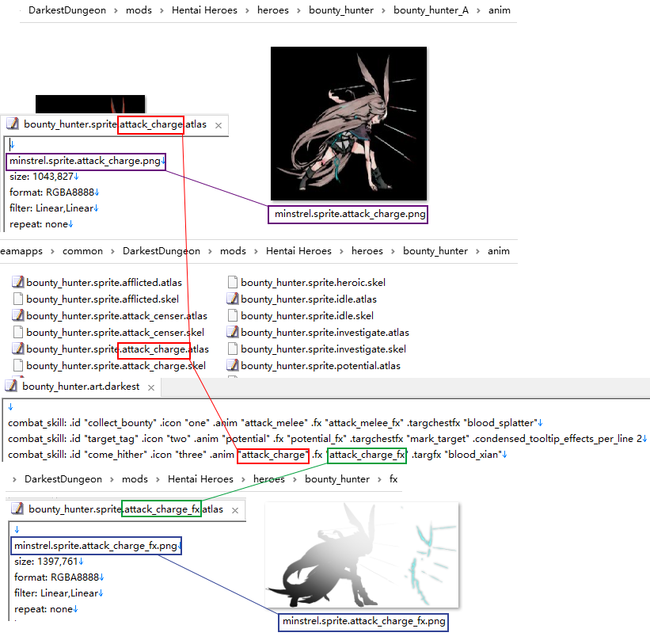Image resolution: width=650 pixels, height=644 pixels.
Task: Click file icon of attack_charge.atlas in list
Action: 18,349
